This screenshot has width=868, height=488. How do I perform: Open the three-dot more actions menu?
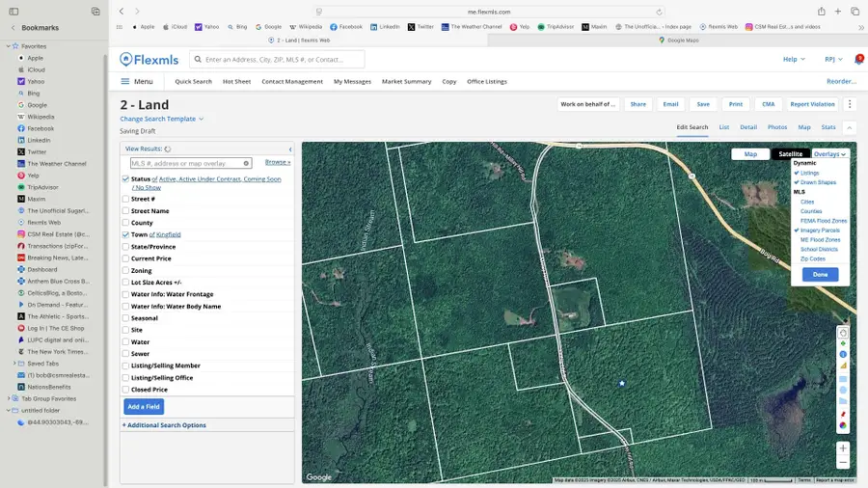[x=850, y=104]
